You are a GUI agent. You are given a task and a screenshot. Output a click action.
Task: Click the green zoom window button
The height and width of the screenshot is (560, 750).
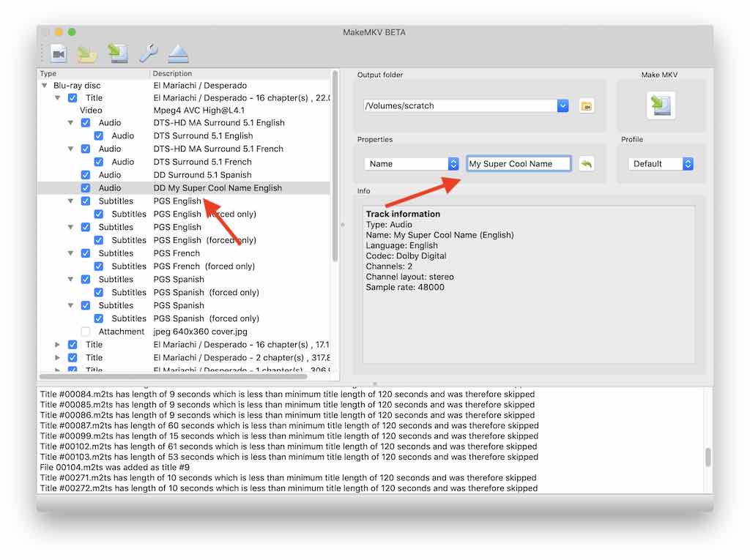point(72,32)
